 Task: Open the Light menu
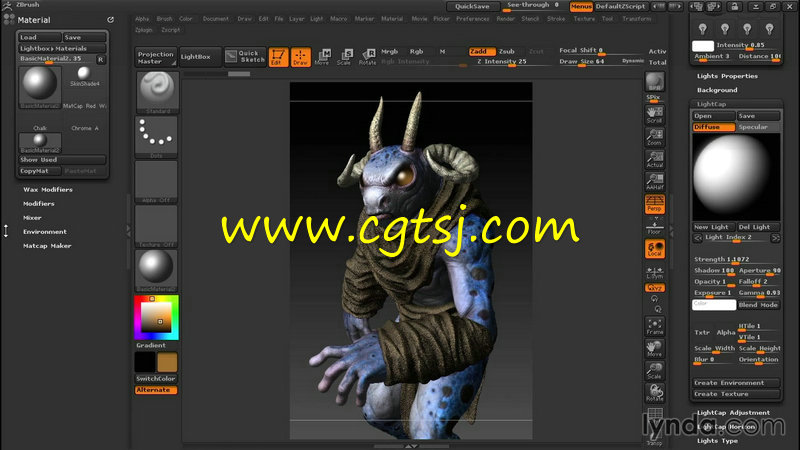[317, 19]
